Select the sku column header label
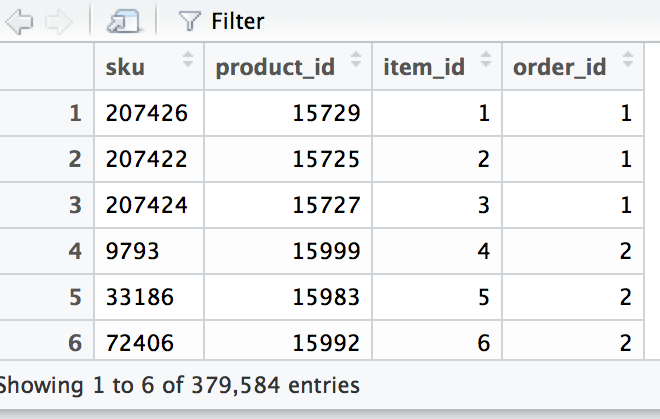This screenshot has height=419, width=660. [125, 67]
